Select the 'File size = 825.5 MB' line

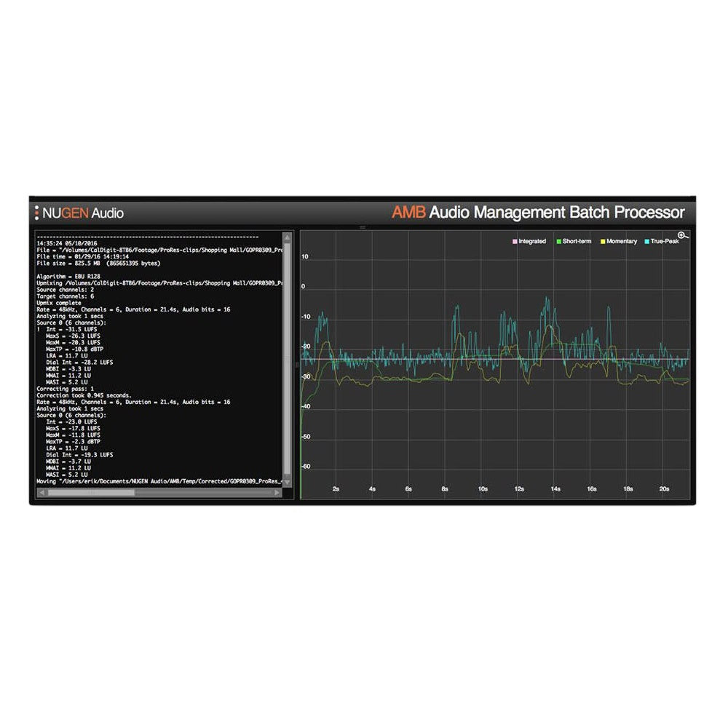click(x=98, y=264)
